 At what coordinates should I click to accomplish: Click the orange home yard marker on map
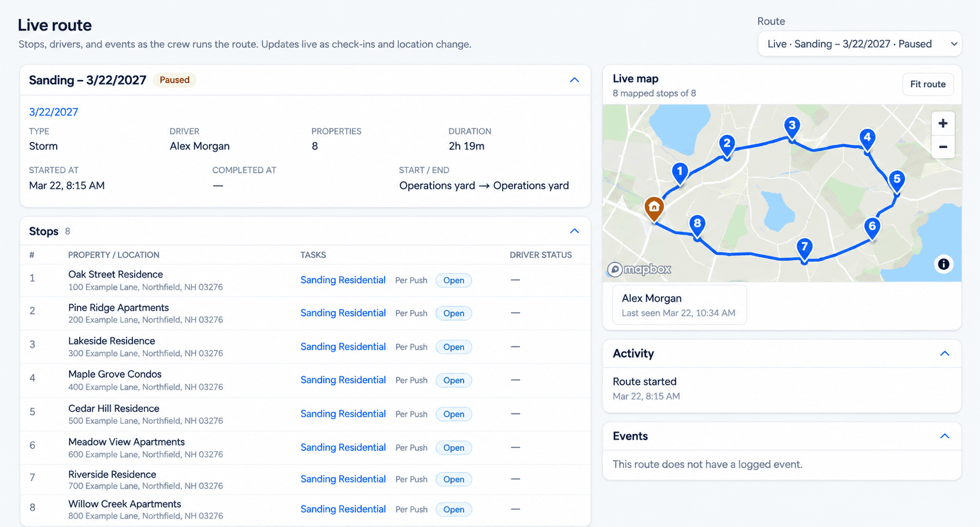pos(654,209)
